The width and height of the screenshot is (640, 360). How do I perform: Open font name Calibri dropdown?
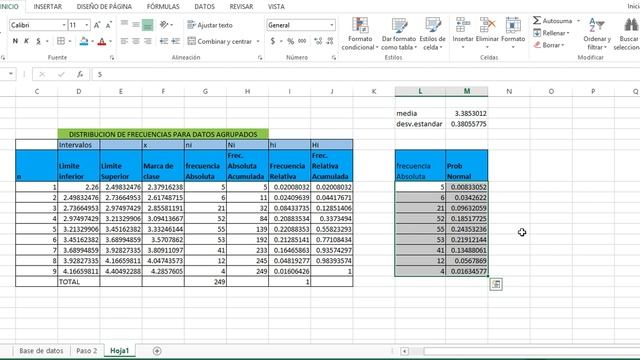tap(64, 25)
